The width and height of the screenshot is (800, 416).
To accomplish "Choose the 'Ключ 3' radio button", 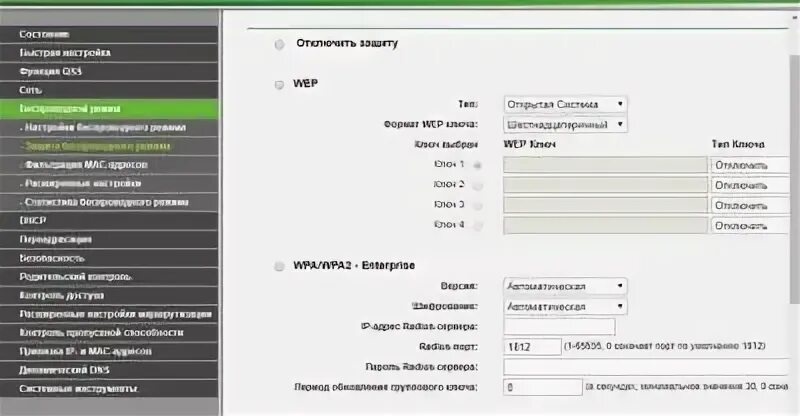I will pyautogui.click(x=478, y=205).
